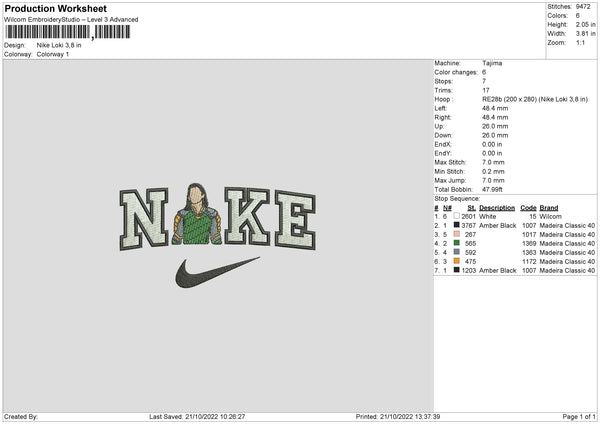Pick the gray-blue swatch next to 592
600x424 pixels.
(457, 252)
